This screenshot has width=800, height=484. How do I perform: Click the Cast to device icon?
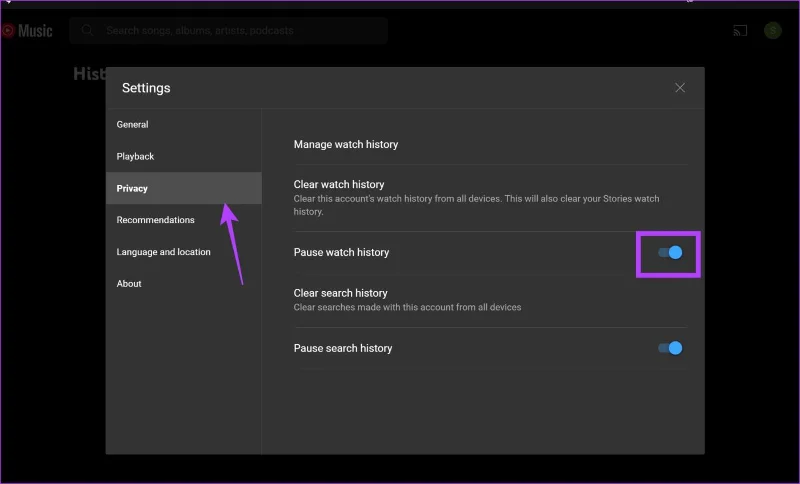point(740,31)
